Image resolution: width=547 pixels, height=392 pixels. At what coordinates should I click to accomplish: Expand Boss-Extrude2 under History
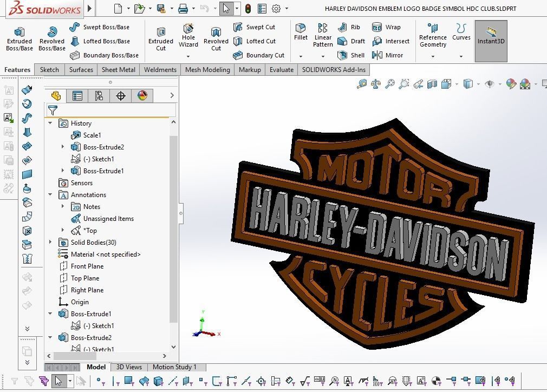click(63, 147)
